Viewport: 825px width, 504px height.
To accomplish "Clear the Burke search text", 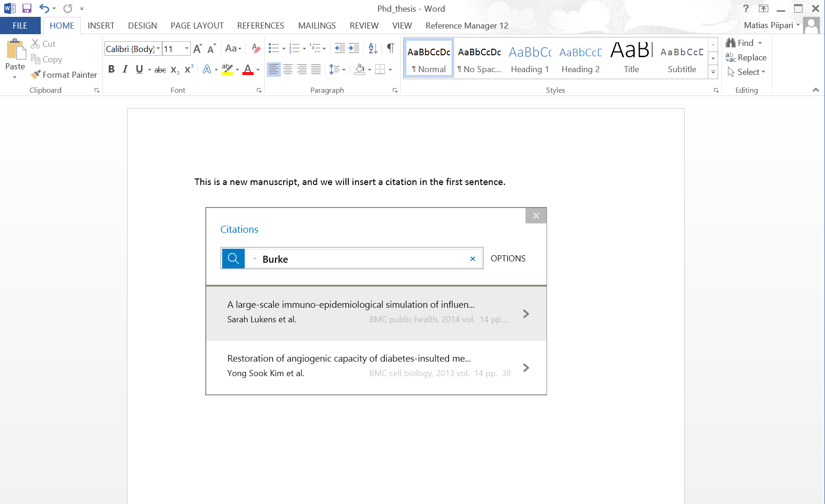I will 472,259.
